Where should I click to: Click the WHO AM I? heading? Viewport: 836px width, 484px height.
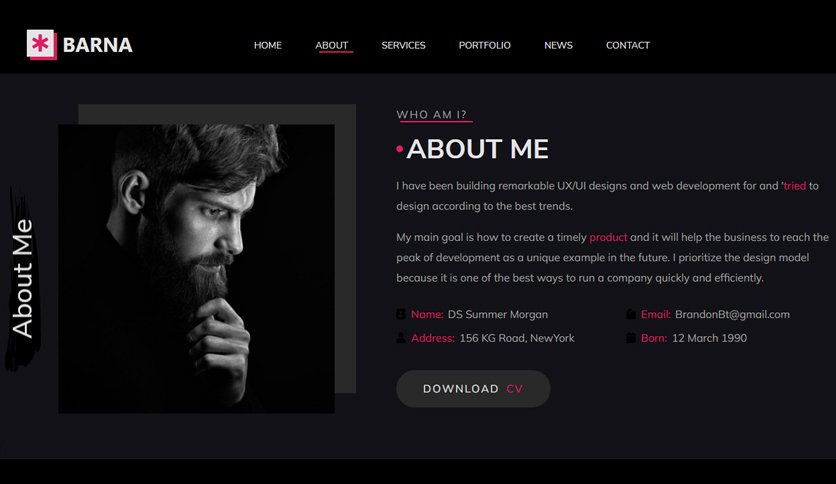click(431, 115)
